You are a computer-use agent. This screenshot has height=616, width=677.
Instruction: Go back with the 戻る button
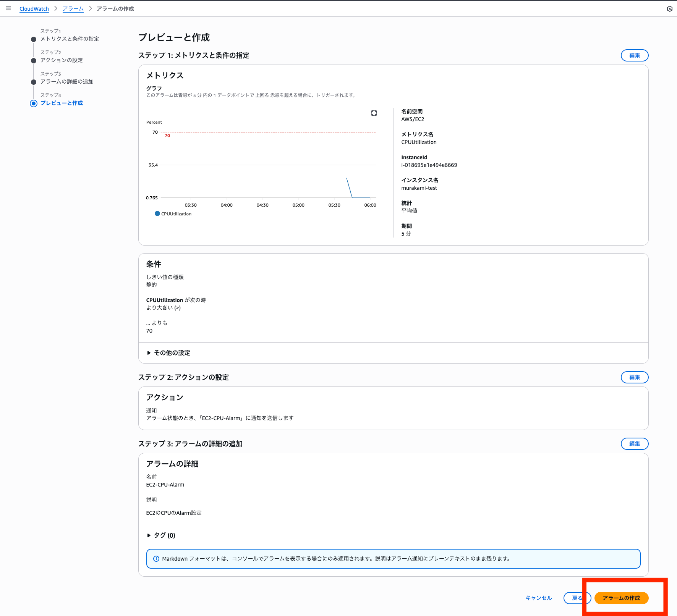[x=577, y=598]
